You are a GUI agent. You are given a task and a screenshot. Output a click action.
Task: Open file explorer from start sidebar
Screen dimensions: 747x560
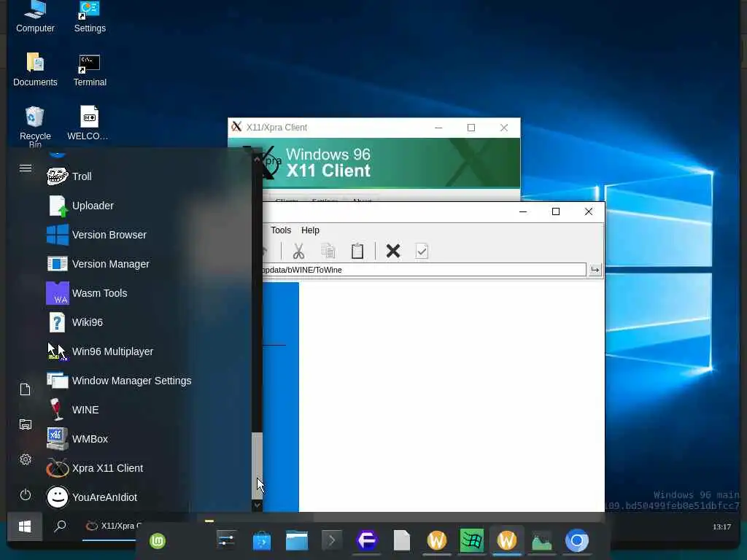coord(26,424)
